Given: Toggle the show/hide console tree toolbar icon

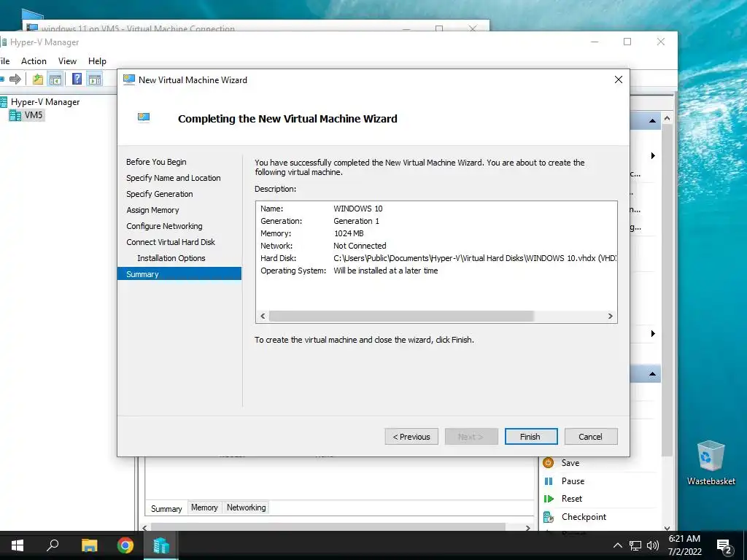Looking at the screenshot, I should [x=55, y=79].
